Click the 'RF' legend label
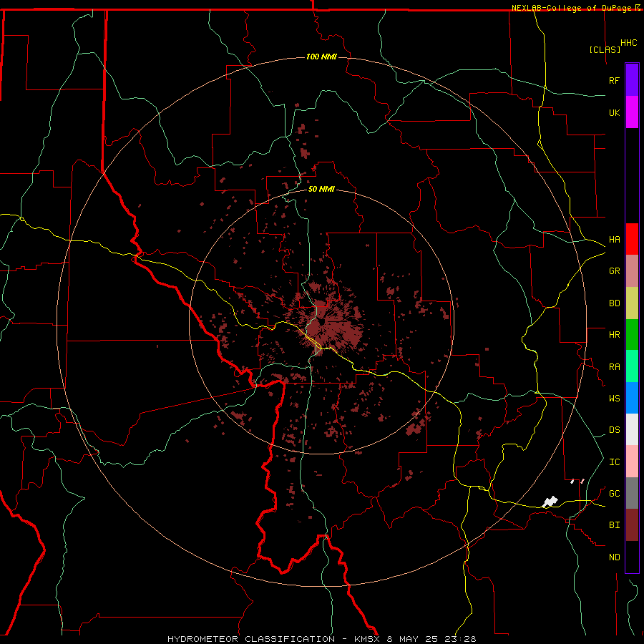 pos(615,80)
